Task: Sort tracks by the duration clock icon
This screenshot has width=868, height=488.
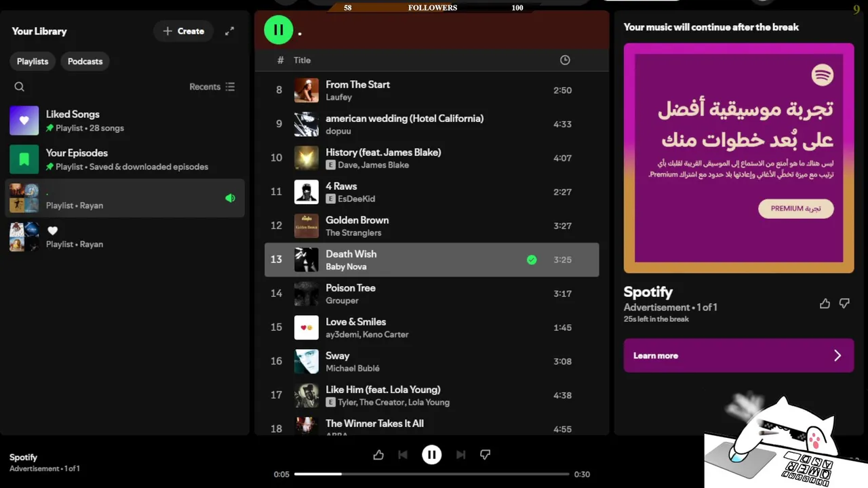Action: coord(565,60)
